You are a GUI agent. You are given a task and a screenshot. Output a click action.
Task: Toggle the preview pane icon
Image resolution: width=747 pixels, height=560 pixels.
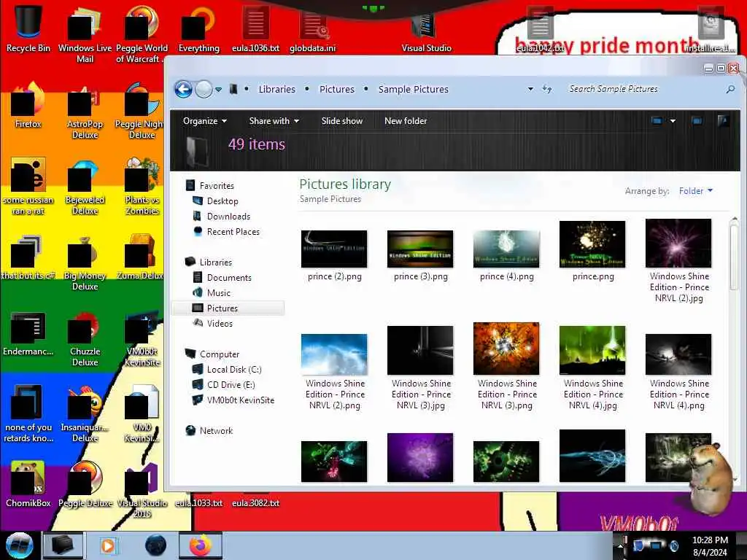pyautogui.click(x=697, y=121)
